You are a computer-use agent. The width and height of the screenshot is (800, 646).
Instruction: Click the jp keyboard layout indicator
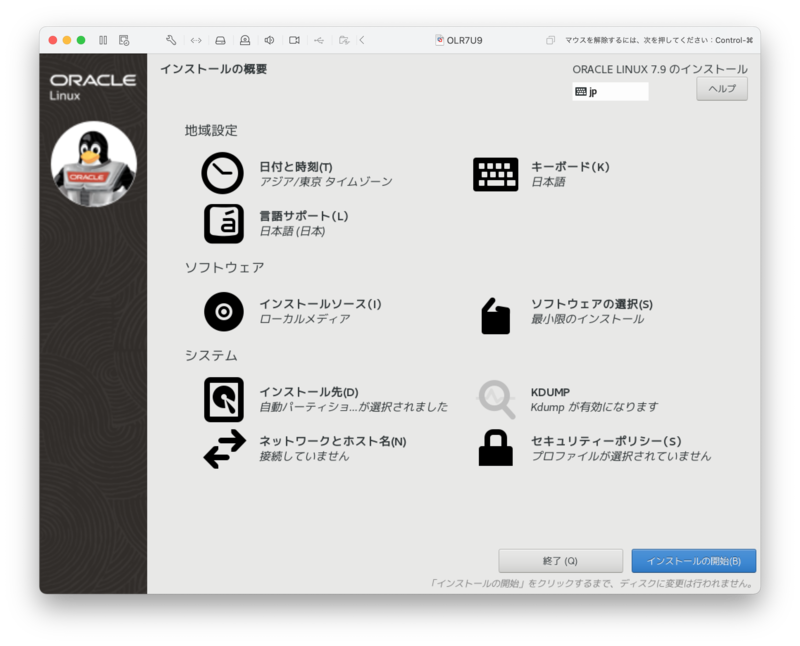610,92
